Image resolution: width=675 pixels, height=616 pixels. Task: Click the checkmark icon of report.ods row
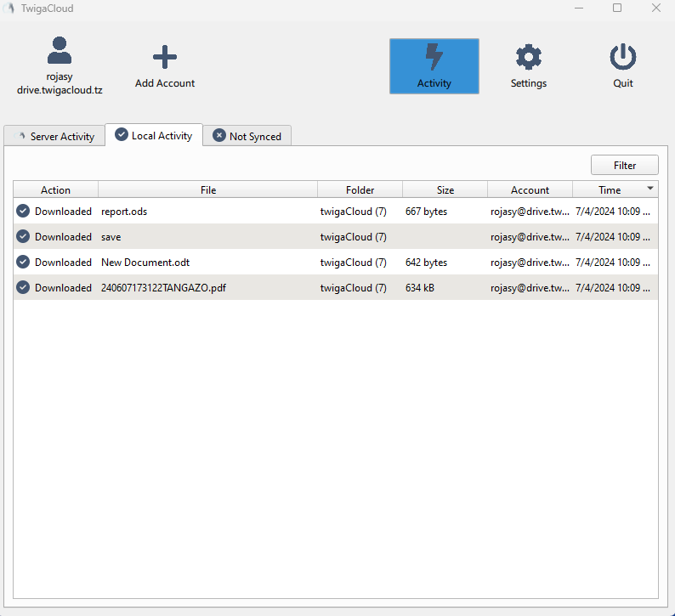[23, 211]
